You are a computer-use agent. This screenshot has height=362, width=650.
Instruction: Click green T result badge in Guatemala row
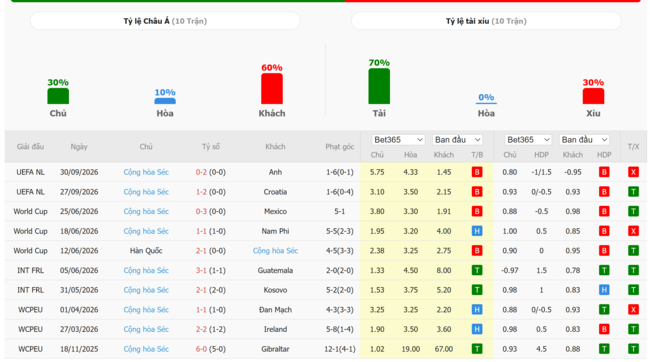(477, 270)
